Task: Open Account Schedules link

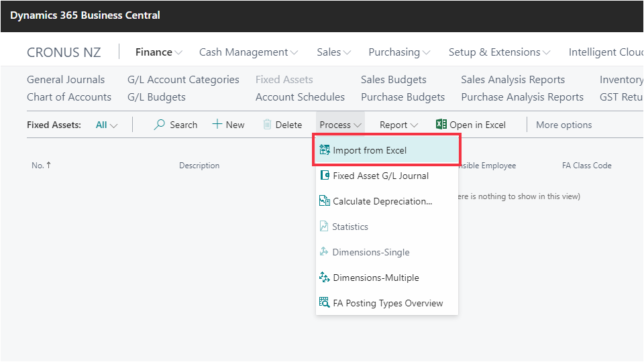Action: tap(301, 97)
